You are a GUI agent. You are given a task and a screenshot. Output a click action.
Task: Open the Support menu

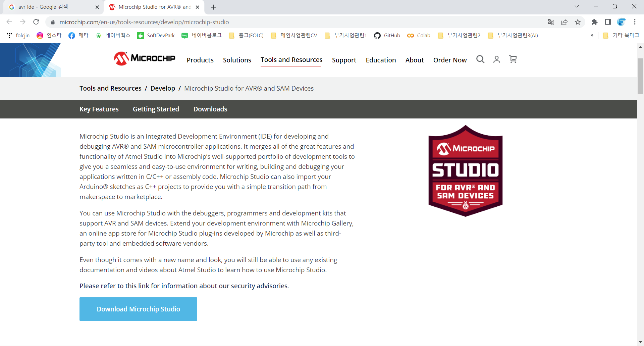tap(344, 60)
